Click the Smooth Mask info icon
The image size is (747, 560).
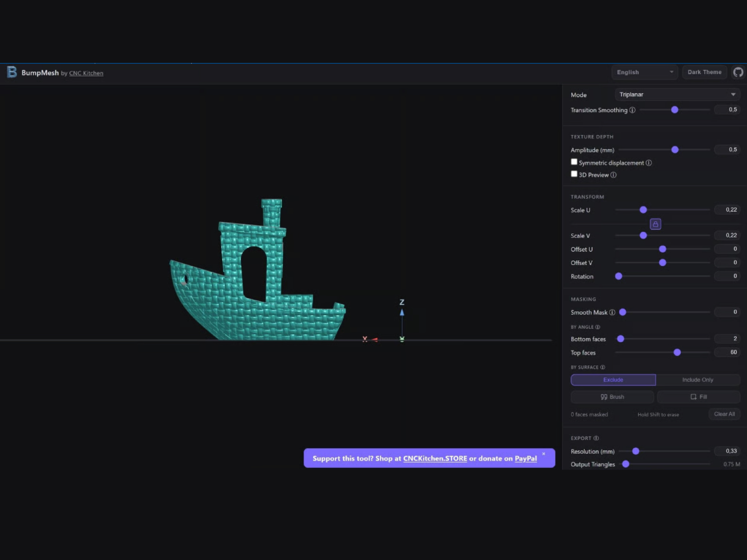612,313
